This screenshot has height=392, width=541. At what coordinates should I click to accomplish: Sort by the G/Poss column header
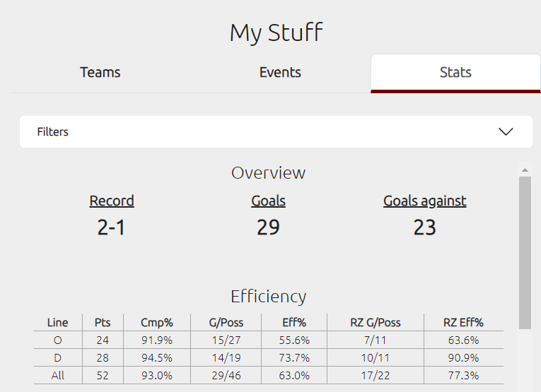pyautogui.click(x=226, y=322)
